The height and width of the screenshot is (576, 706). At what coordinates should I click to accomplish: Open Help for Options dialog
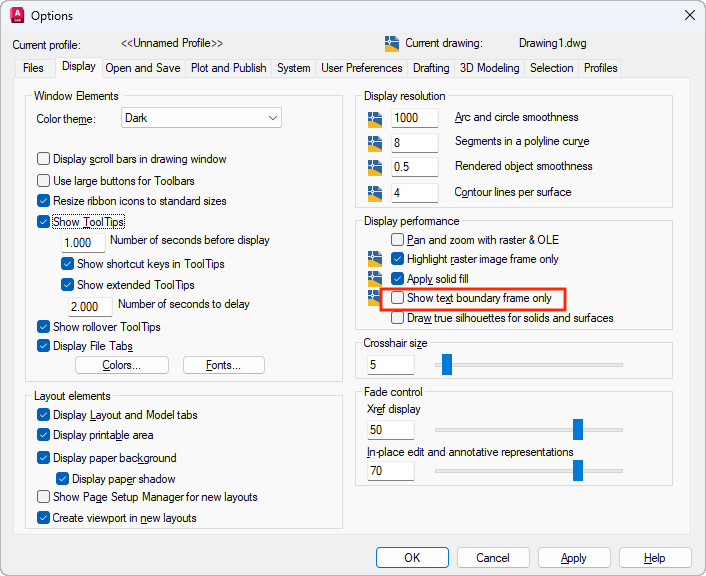click(x=655, y=558)
